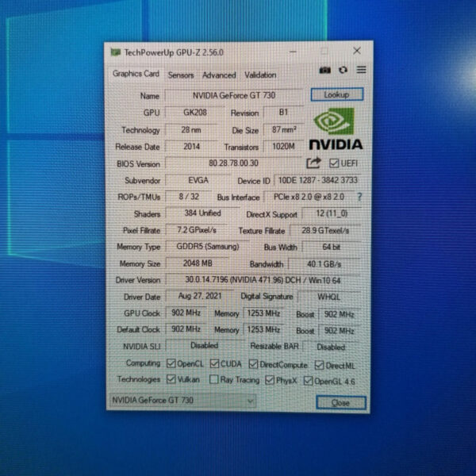Click the BIOS Version field 80.28.78.00.30
Image resolution: width=476 pixels, height=476 pixels.
tap(234, 163)
